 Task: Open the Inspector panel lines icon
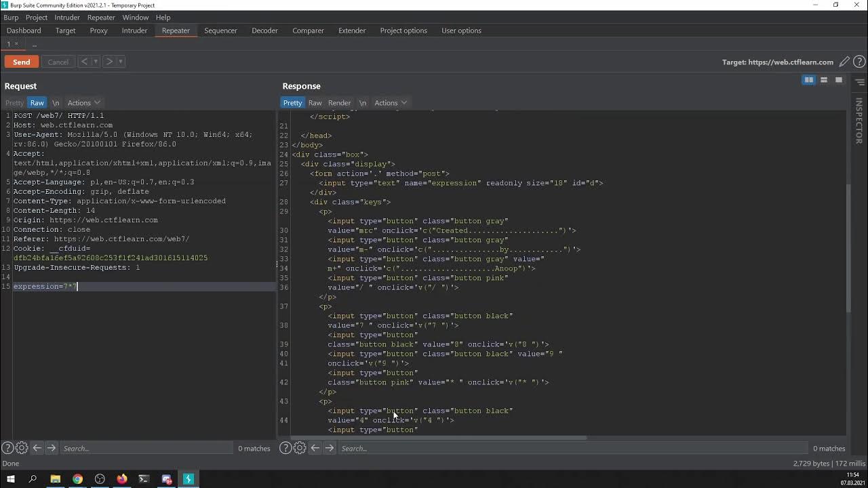(859, 82)
